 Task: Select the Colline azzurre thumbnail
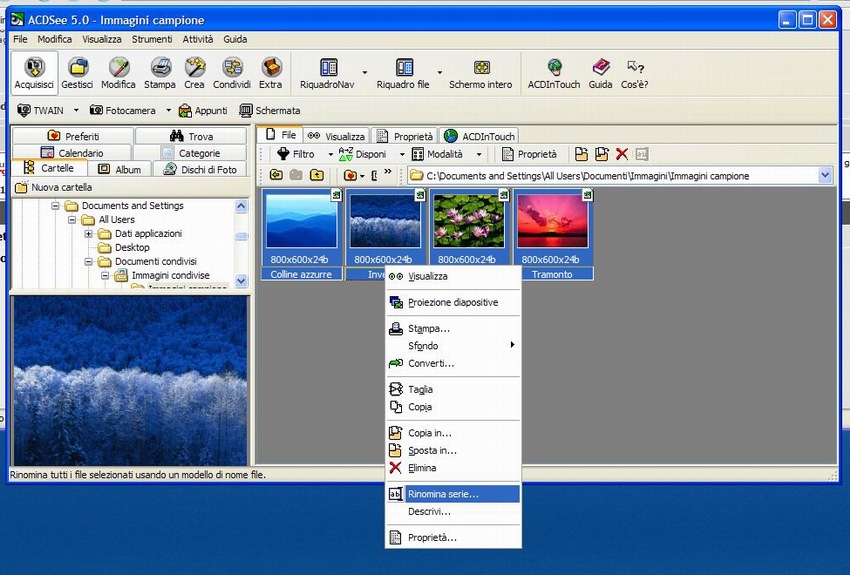tap(301, 234)
